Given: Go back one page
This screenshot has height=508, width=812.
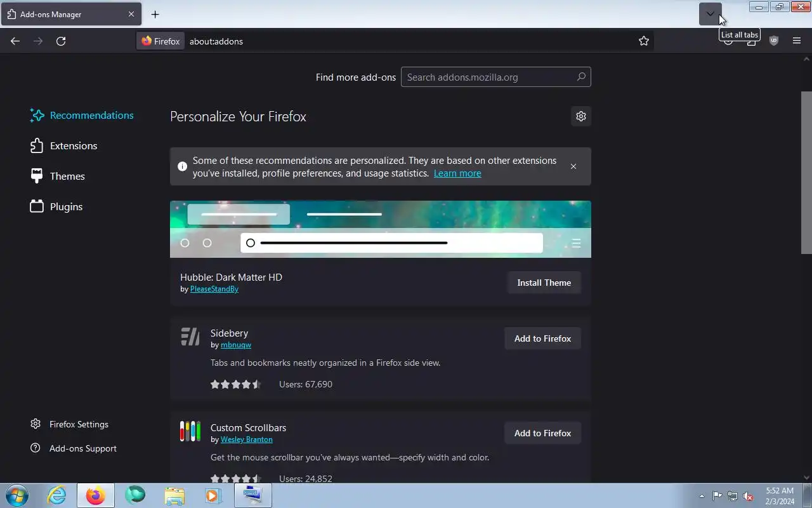Looking at the screenshot, I should [15, 41].
